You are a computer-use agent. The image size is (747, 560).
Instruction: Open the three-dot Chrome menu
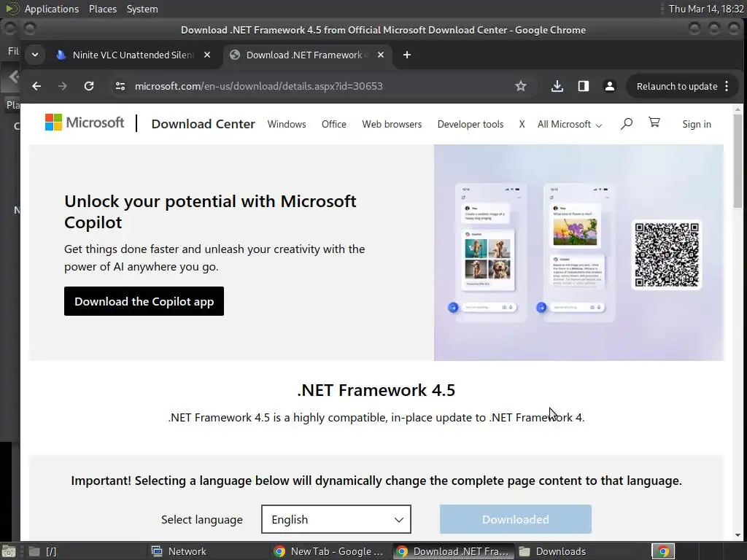[727, 86]
